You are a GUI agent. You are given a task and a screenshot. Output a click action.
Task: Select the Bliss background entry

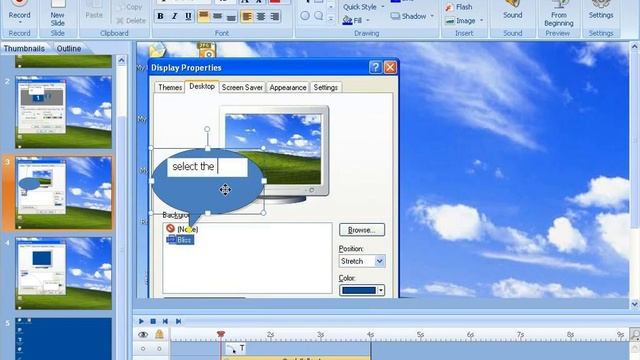click(180, 240)
